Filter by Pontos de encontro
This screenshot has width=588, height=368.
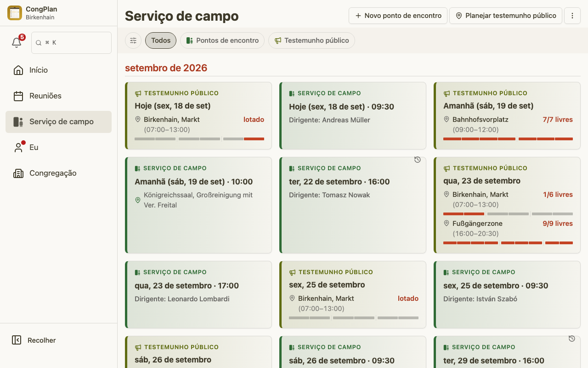pyautogui.click(x=222, y=40)
